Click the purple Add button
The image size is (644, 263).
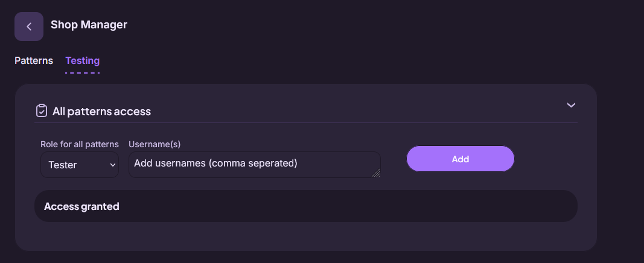coord(461,159)
